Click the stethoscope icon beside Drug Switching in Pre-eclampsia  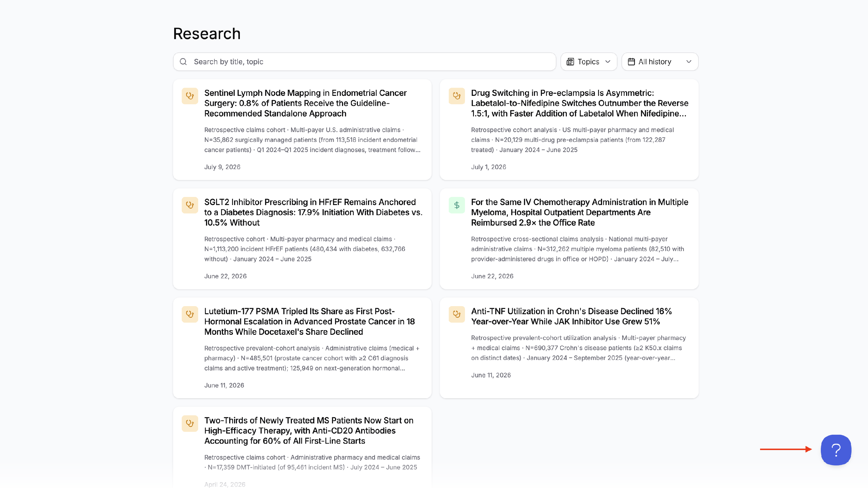[457, 96]
